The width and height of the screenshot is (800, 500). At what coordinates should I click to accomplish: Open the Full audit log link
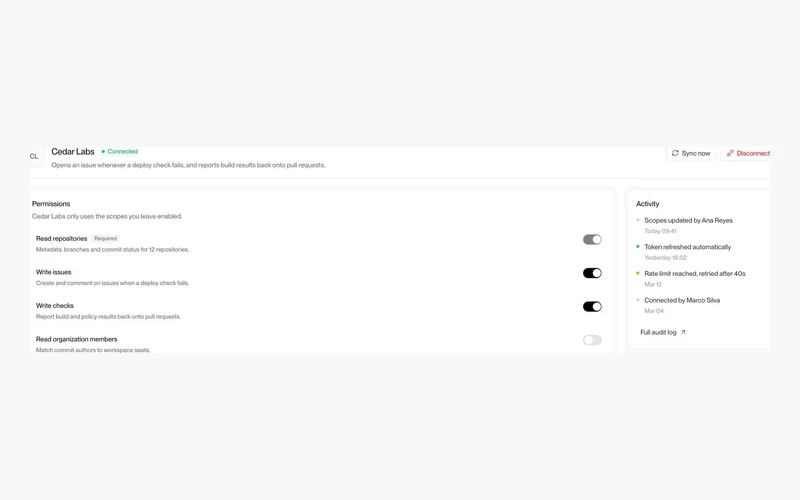(x=663, y=332)
